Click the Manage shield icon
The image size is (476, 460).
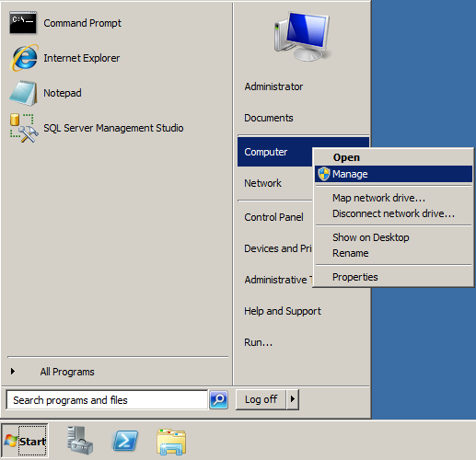pyautogui.click(x=324, y=174)
